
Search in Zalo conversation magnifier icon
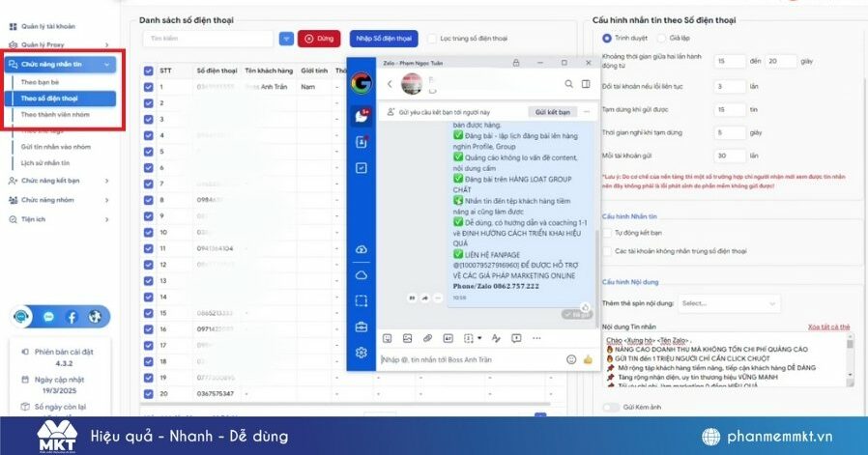[x=568, y=84]
